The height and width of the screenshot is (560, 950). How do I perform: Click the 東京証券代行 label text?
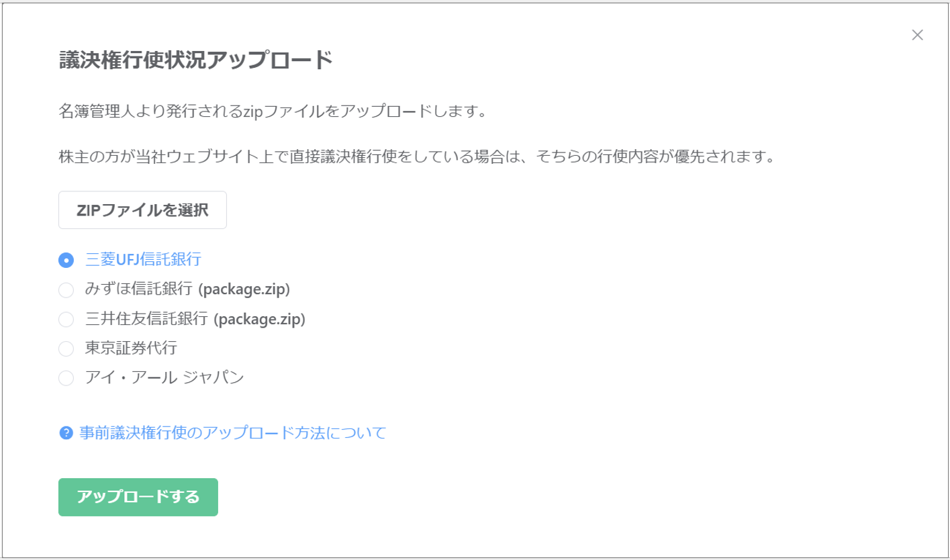(131, 348)
